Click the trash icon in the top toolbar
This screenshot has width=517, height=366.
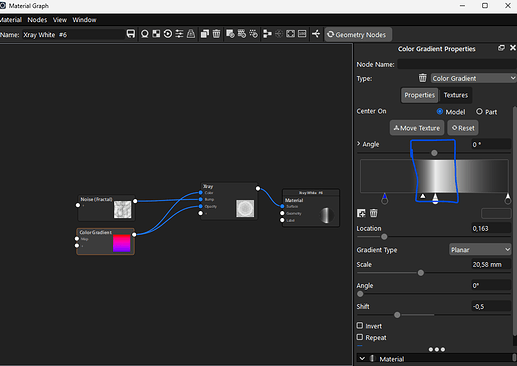click(216, 34)
